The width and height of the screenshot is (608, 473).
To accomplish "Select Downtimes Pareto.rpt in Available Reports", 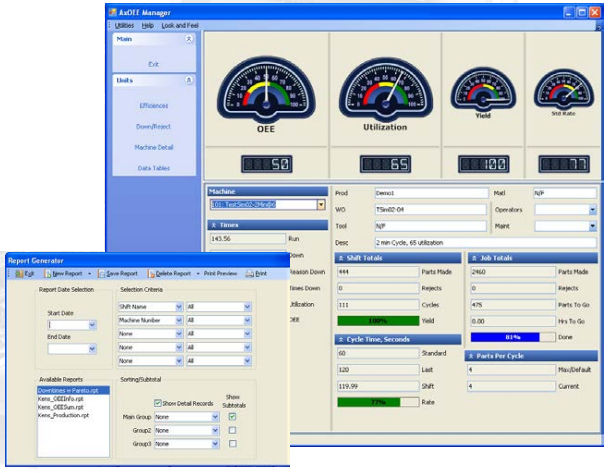I will click(x=73, y=390).
